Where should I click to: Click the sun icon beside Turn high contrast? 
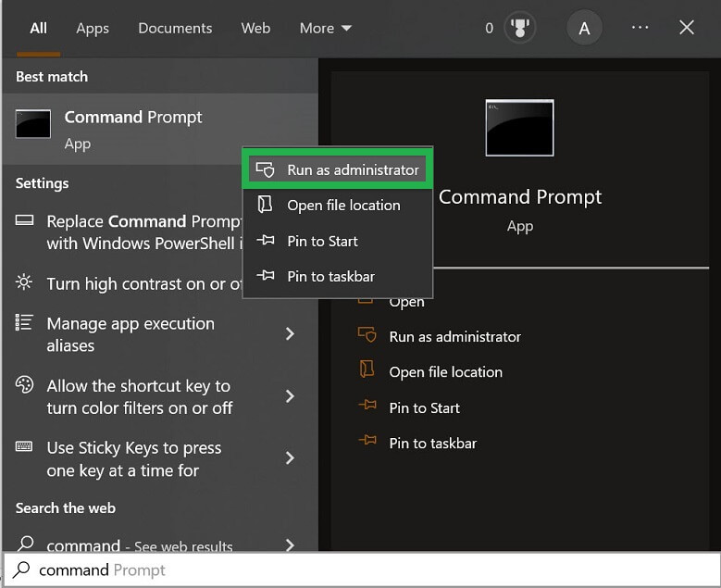[24, 281]
